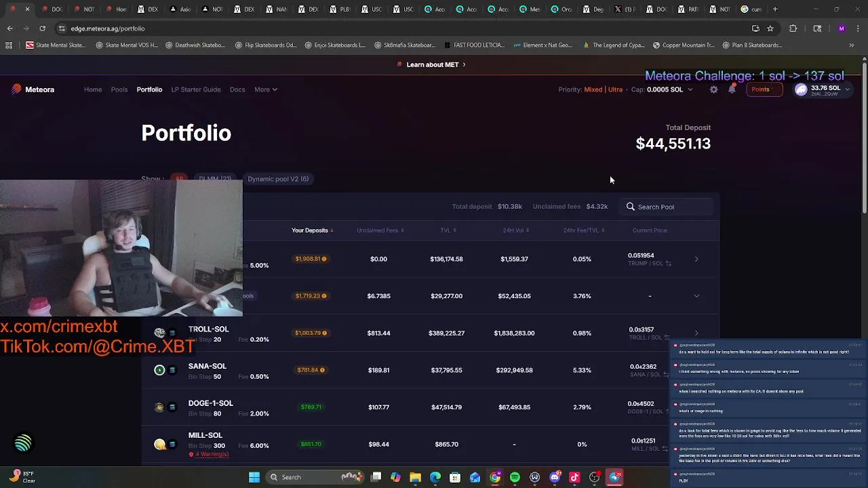868x488 pixels.
Task: Open the Chrome profile avatar
Action: coord(842,28)
